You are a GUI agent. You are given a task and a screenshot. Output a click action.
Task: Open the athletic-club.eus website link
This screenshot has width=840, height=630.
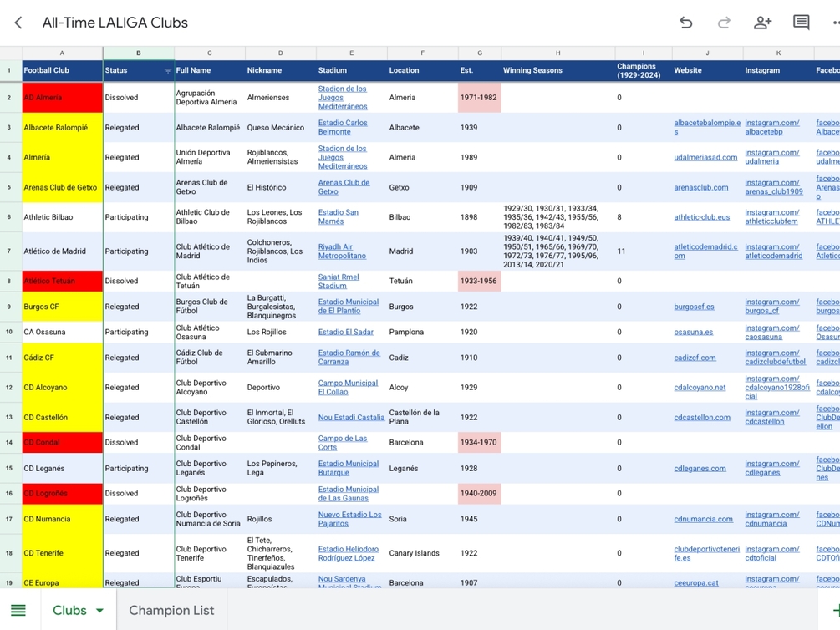click(702, 217)
